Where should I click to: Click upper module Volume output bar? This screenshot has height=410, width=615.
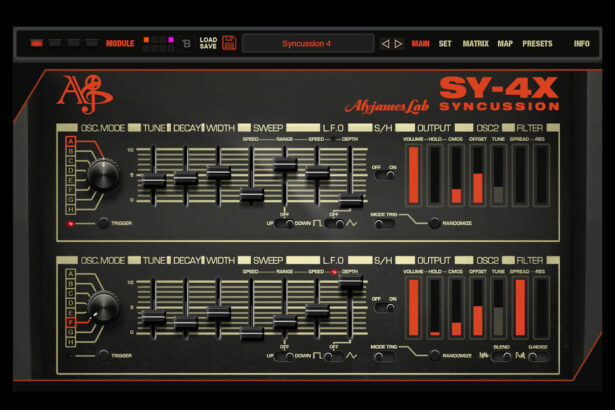(413, 175)
